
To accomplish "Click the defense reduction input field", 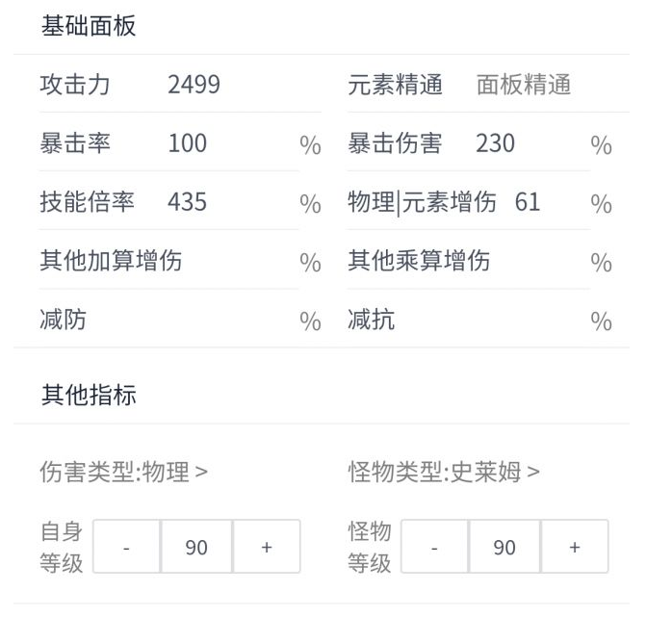I will click(x=193, y=320).
